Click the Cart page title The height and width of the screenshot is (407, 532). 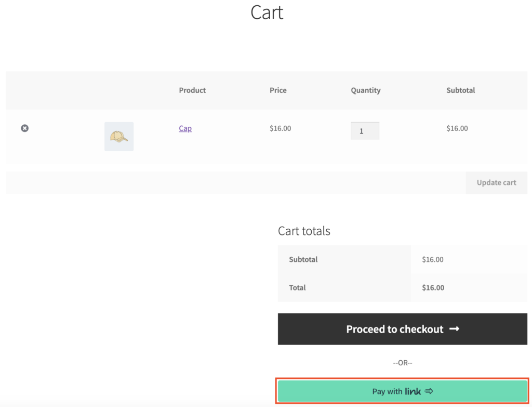267,12
